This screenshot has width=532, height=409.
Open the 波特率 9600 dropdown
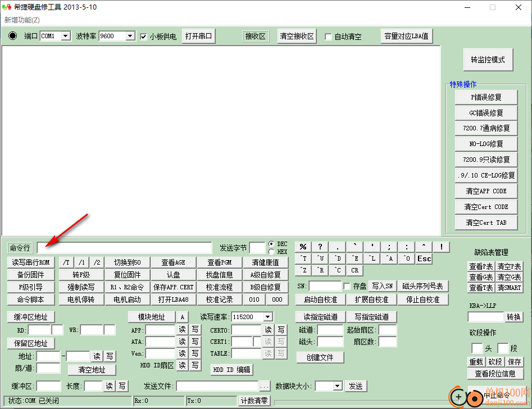click(130, 35)
